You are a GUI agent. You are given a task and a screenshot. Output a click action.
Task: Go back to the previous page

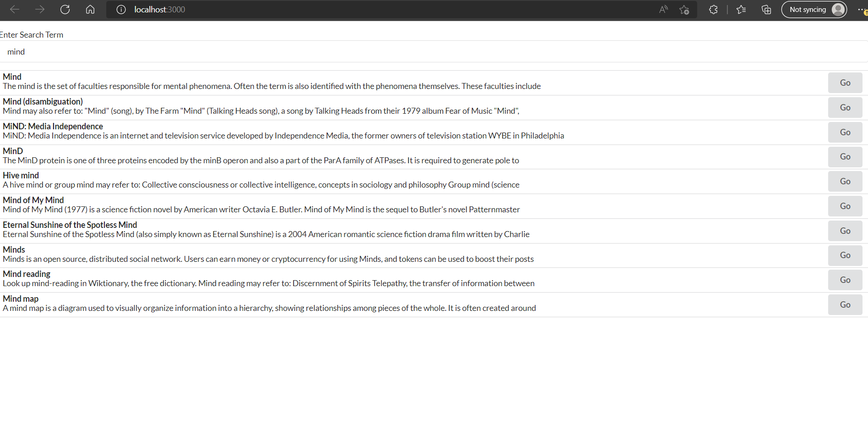tap(15, 9)
